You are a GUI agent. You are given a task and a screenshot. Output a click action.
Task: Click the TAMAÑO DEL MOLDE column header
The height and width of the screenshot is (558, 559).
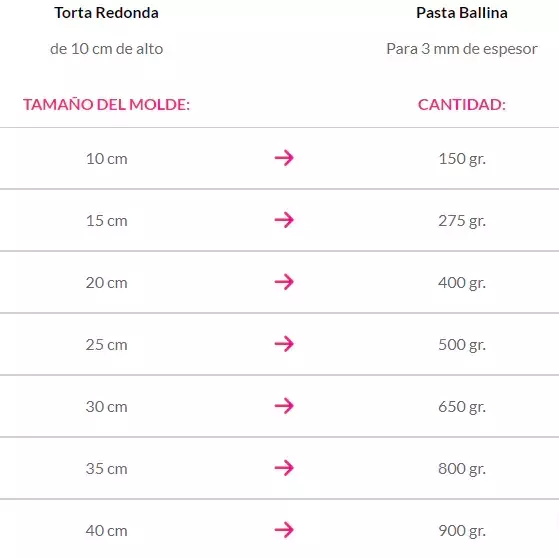[107, 104]
